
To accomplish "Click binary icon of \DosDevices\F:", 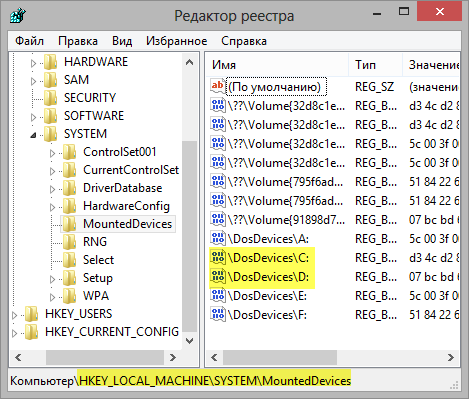I will pyautogui.click(x=218, y=315).
